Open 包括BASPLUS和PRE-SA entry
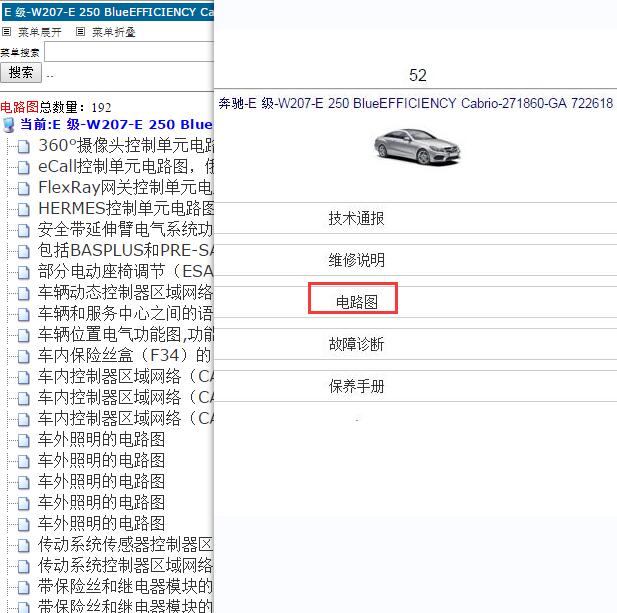617x613 pixels. [x=126, y=250]
